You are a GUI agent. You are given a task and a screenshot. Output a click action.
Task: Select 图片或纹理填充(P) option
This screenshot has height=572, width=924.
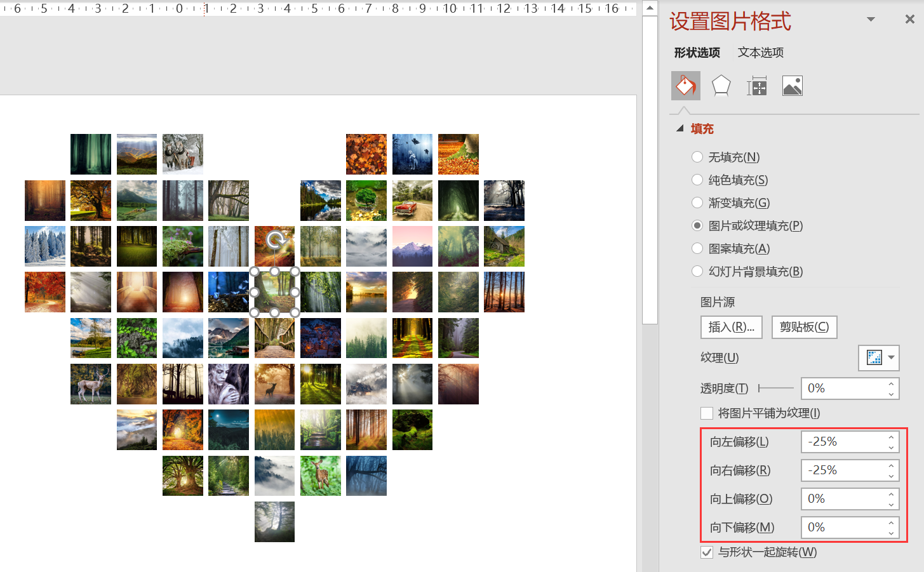click(x=697, y=225)
